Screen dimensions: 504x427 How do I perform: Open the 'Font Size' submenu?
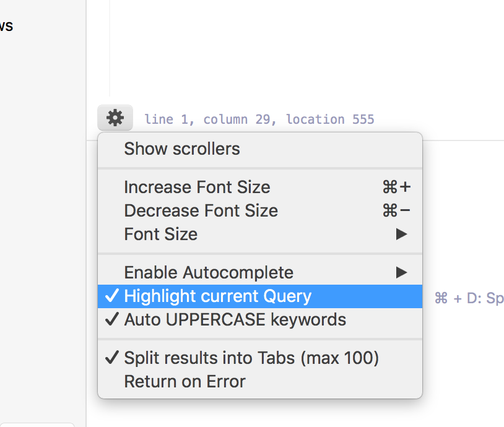click(x=160, y=234)
